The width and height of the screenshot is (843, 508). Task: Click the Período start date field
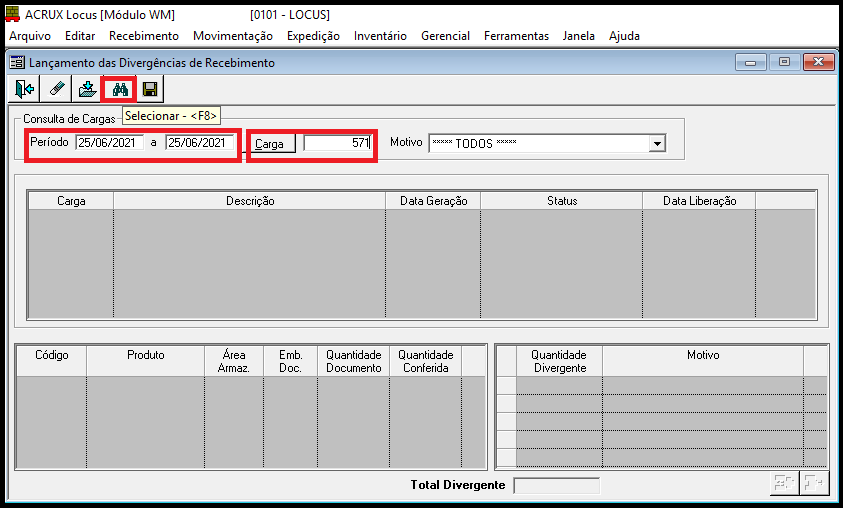(109, 143)
